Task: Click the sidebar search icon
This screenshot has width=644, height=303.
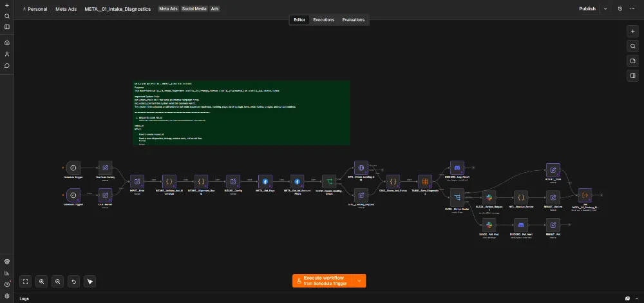Action: pyautogui.click(x=7, y=17)
